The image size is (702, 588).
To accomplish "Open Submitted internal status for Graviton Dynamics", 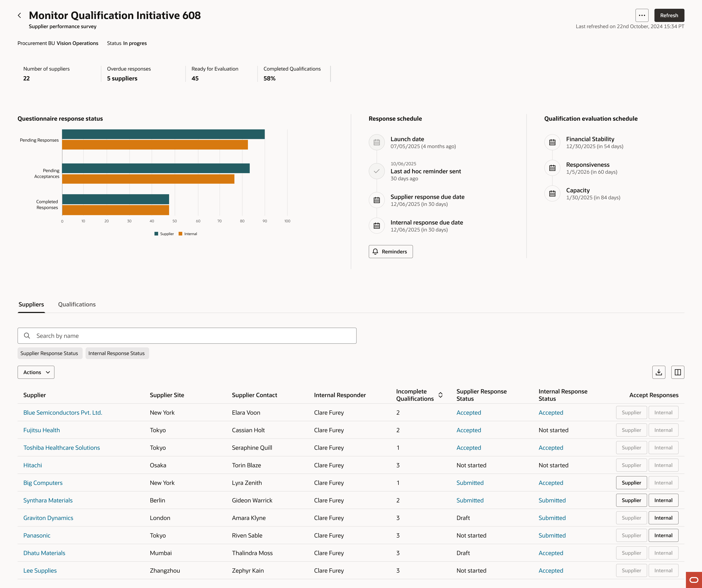I will coord(552,518).
